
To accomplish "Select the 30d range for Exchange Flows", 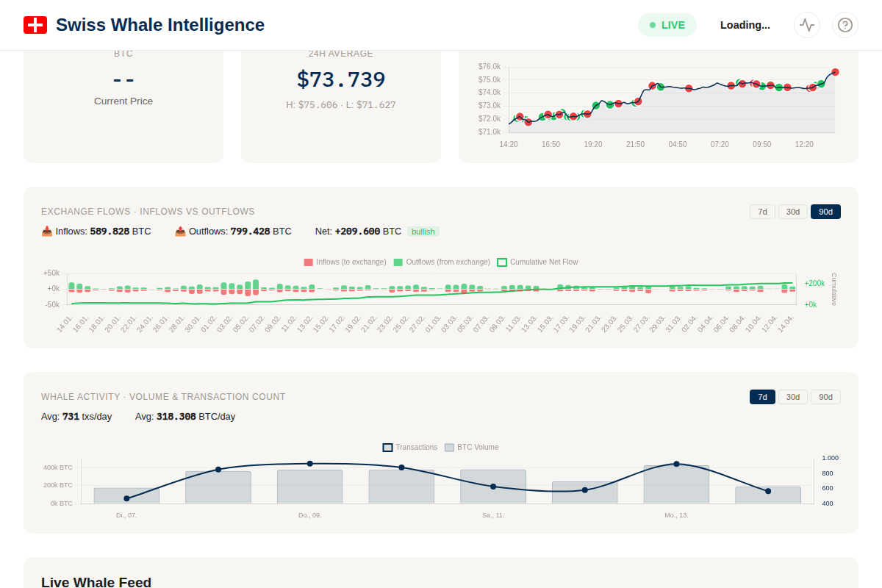I will [793, 211].
